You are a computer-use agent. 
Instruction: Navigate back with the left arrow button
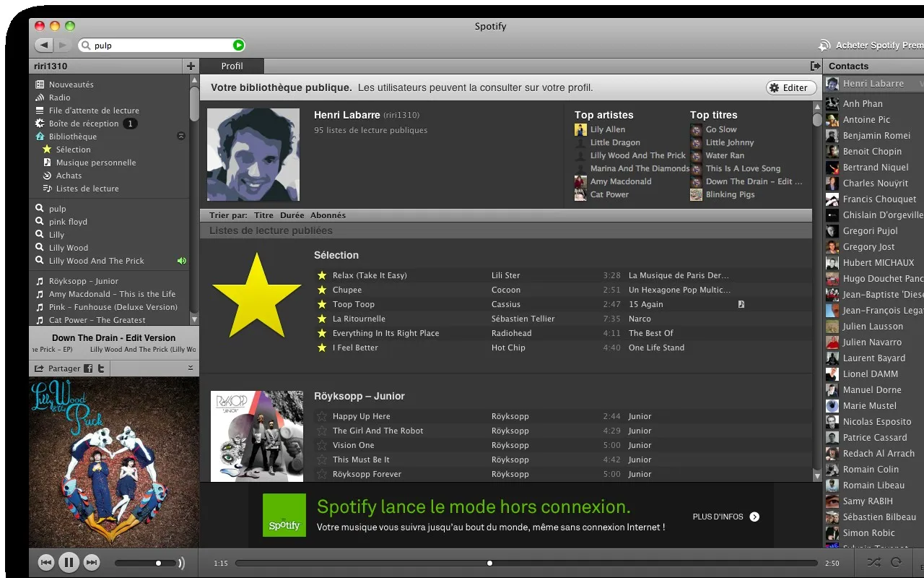(x=44, y=46)
